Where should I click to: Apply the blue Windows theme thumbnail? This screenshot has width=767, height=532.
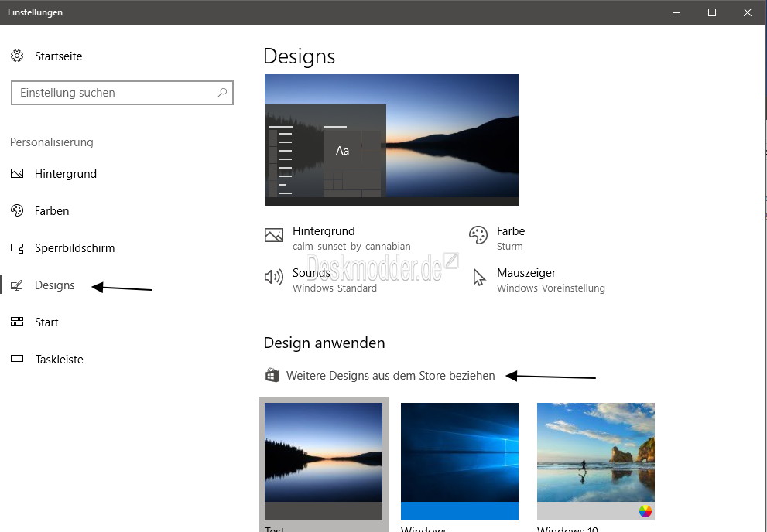[x=459, y=462]
